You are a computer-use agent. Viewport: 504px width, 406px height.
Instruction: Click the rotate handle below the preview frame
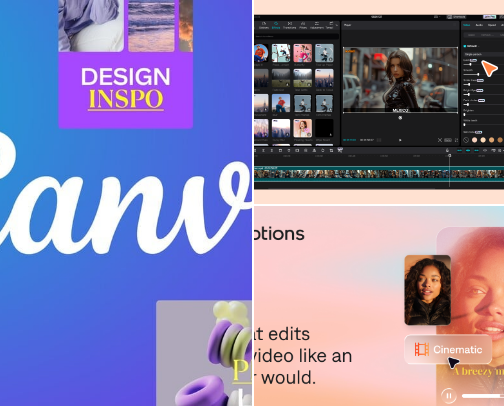400,118
